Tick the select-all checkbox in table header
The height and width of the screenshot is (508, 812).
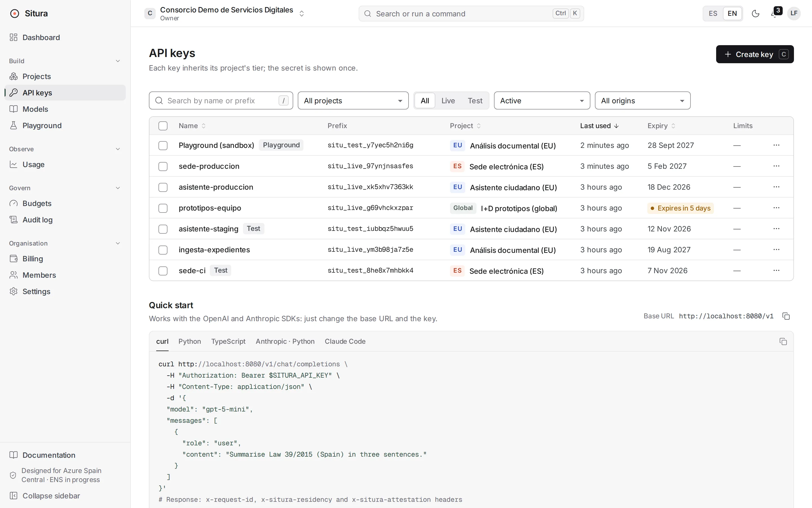click(x=163, y=126)
